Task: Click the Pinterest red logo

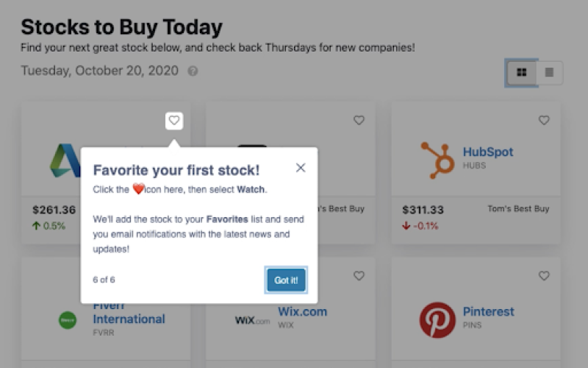Action: (437, 320)
